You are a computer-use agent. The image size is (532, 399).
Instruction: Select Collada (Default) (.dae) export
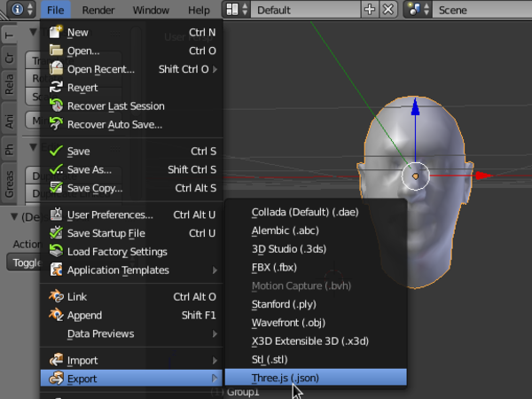(x=304, y=212)
